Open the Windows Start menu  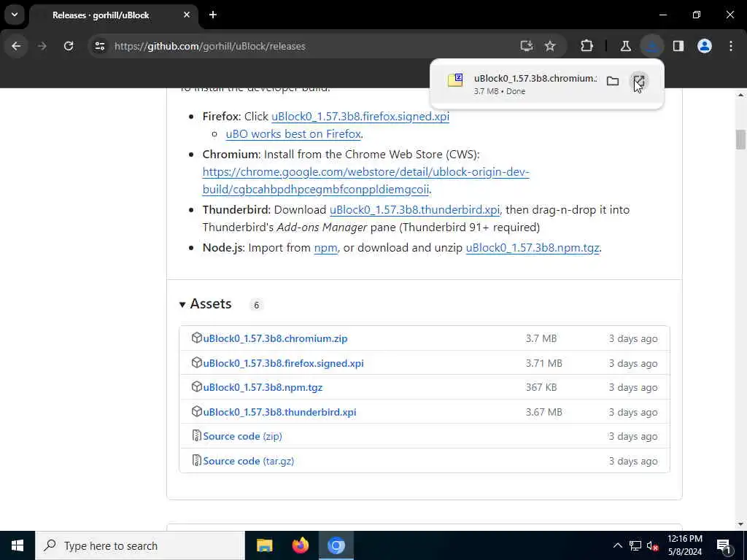18,545
